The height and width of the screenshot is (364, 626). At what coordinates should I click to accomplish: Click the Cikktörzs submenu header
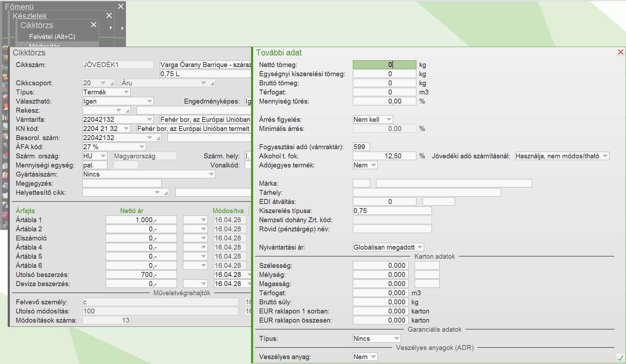[x=37, y=25]
